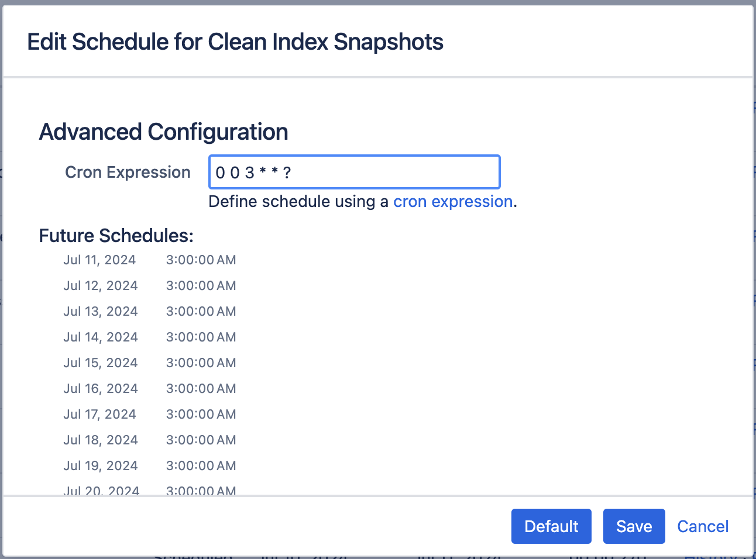Click the Advanced Configuration heading
Screen dimensions: 756x559
163,132
